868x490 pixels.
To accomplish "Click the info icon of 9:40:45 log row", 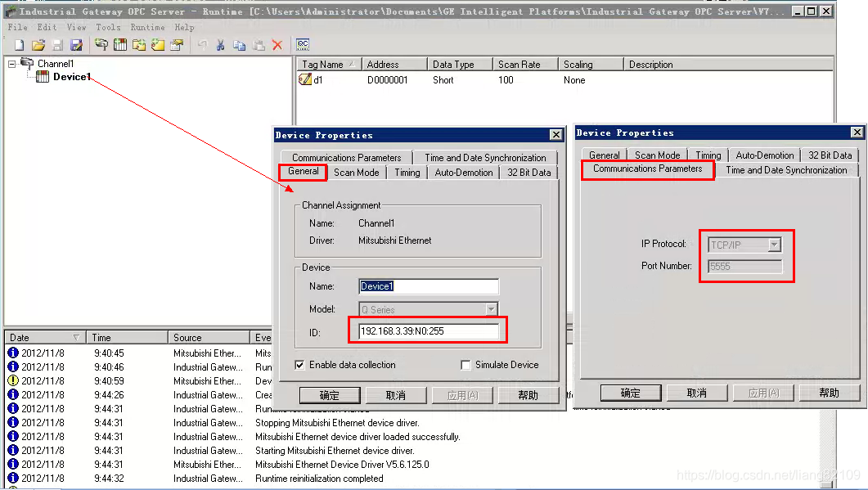I will point(13,353).
